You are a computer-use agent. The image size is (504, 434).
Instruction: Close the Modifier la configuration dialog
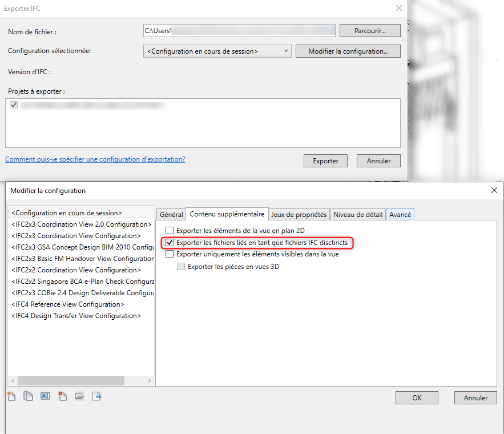494,190
